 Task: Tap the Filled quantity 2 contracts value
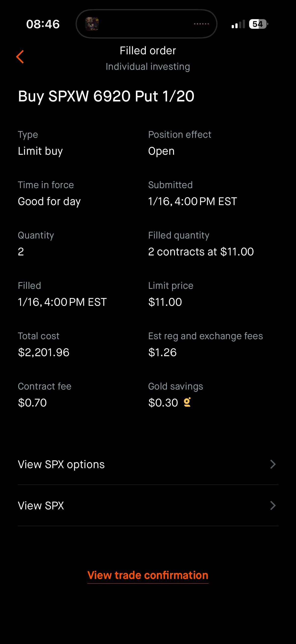pos(201,252)
